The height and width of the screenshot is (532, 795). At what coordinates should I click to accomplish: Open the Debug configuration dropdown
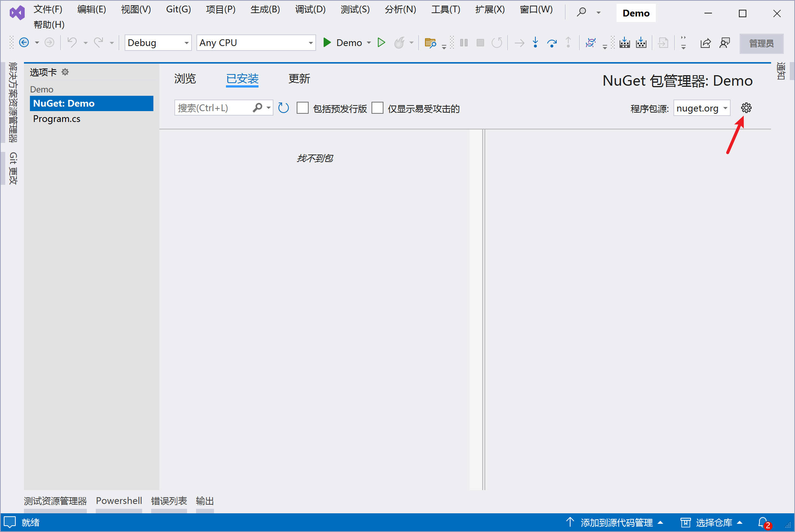158,43
